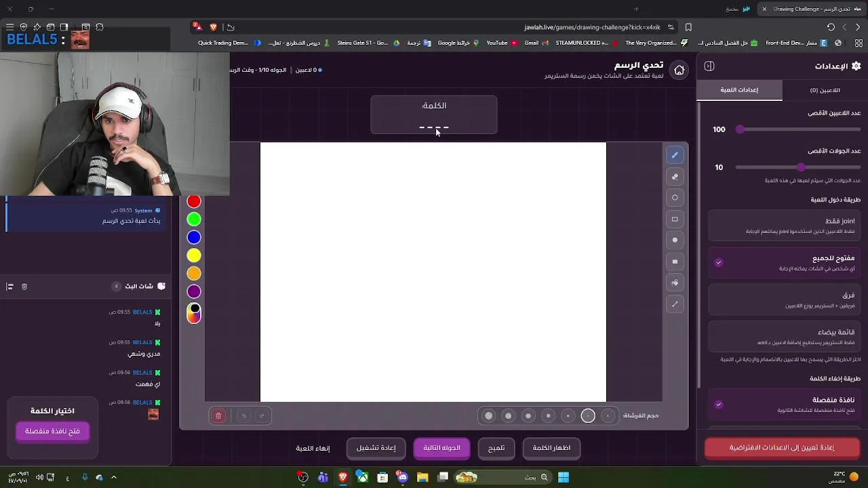Image resolution: width=868 pixels, height=488 pixels.
Task: Click the browser address bar URL
Action: tap(592, 27)
